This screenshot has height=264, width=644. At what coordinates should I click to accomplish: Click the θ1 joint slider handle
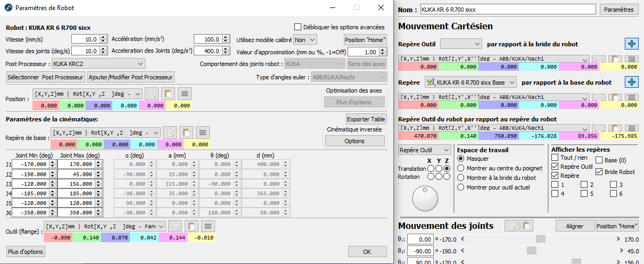coord(541,240)
